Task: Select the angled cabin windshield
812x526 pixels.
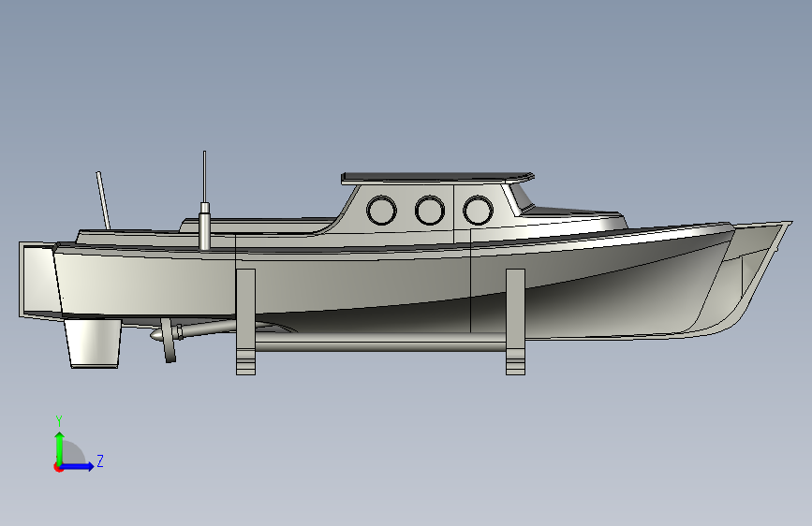Action: (520, 198)
